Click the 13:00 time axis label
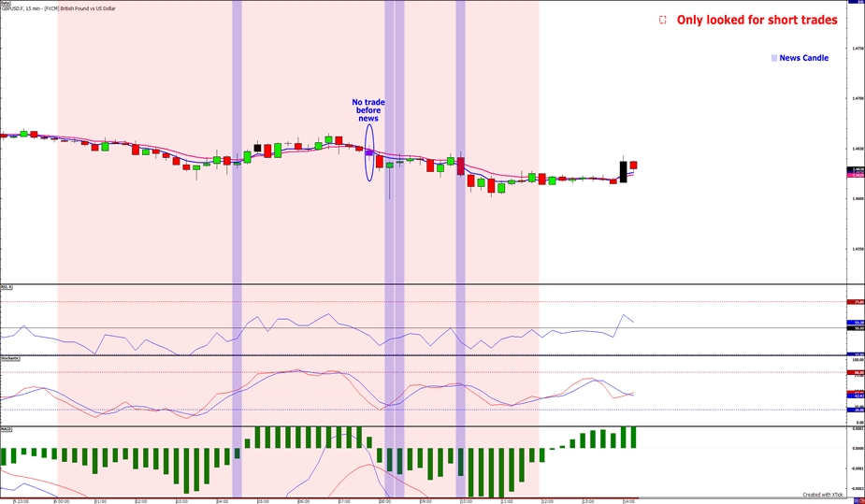The width and height of the screenshot is (865, 504). (588, 501)
